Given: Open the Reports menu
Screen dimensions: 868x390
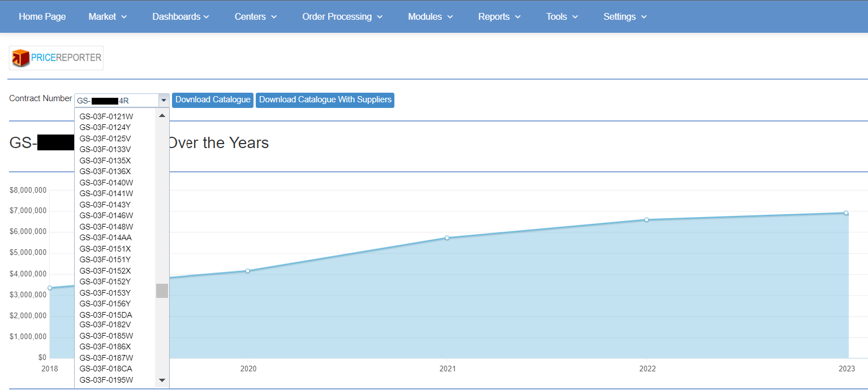Looking at the screenshot, I should (x=499, y=16).
